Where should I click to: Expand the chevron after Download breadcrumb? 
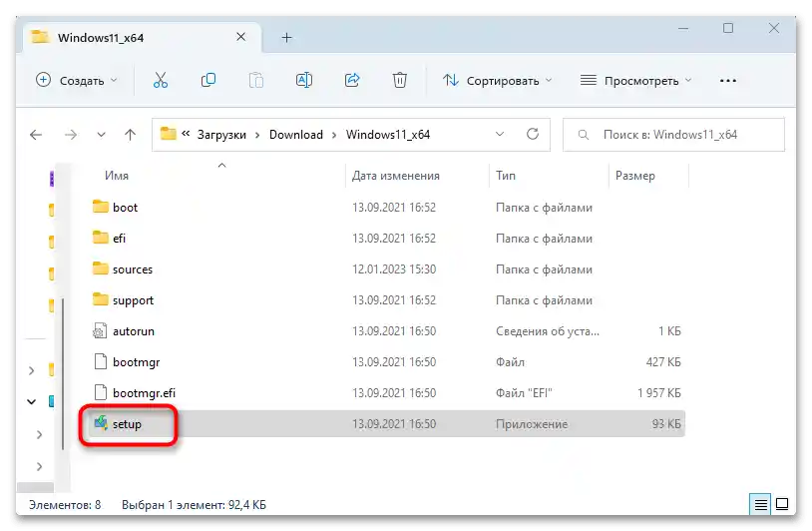(334, 135)
